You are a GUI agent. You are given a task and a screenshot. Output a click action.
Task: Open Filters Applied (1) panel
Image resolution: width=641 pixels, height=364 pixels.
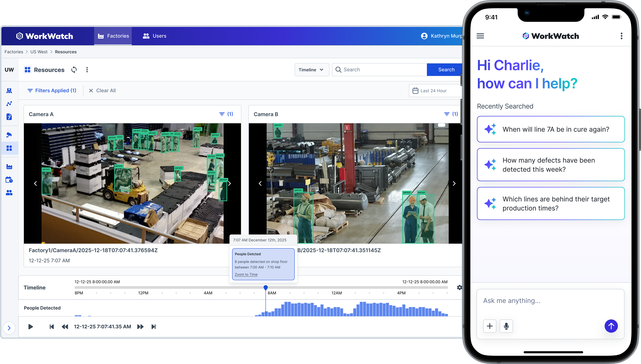(x=52, y=90)
